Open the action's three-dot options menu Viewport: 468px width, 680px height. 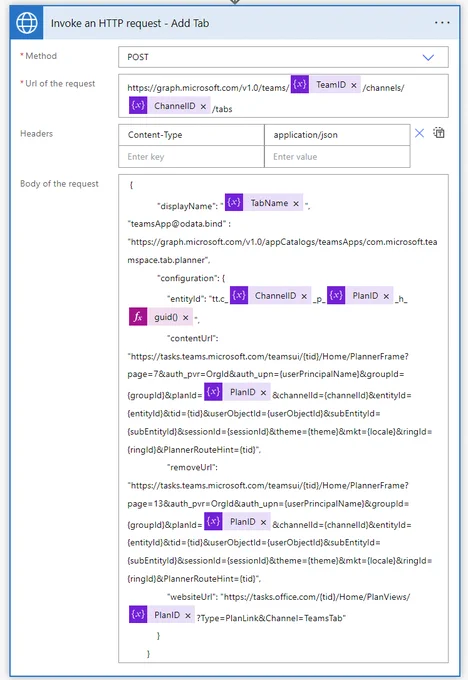coord(442,23)
